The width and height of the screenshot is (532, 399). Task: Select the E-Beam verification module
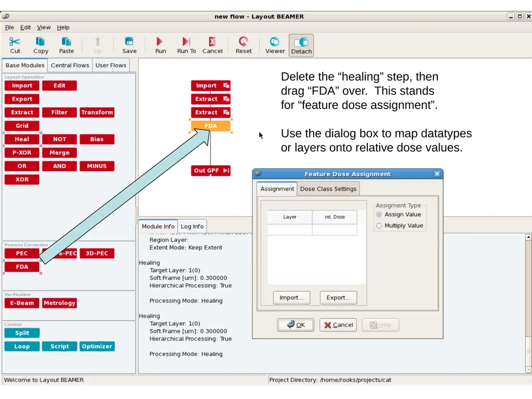coord(22,303)
